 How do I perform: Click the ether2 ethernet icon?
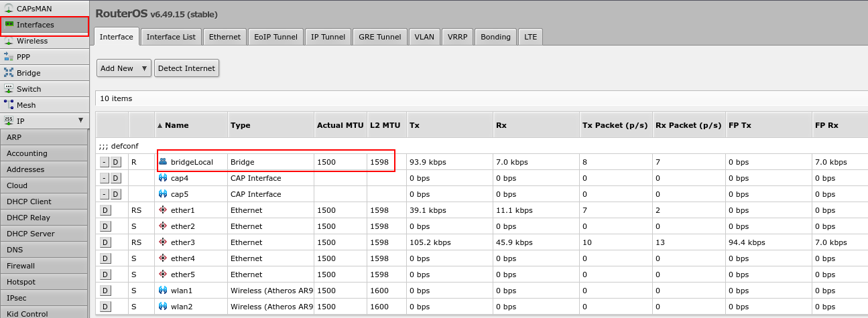pos(163,226)
